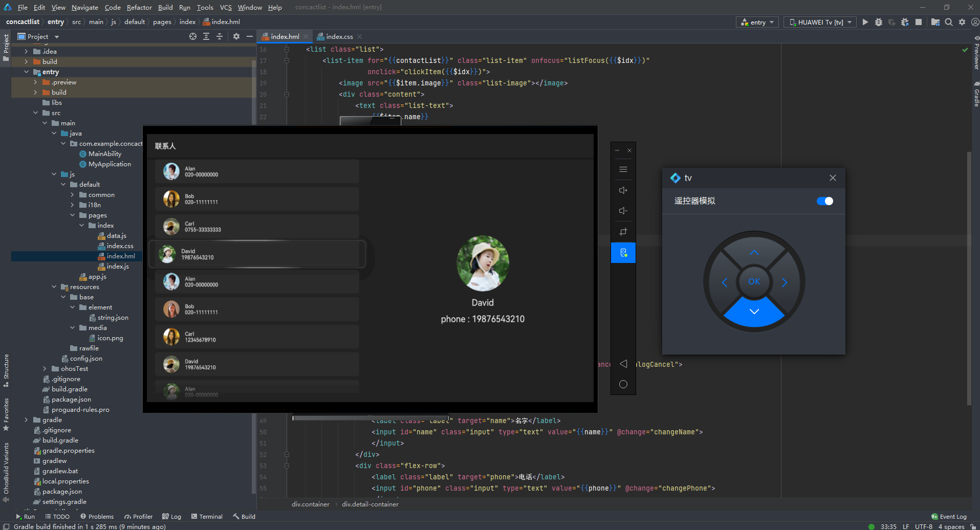The image size is (980, 530).
Task: Click the Stop square icon in toolbar
Action: [919, 22]
